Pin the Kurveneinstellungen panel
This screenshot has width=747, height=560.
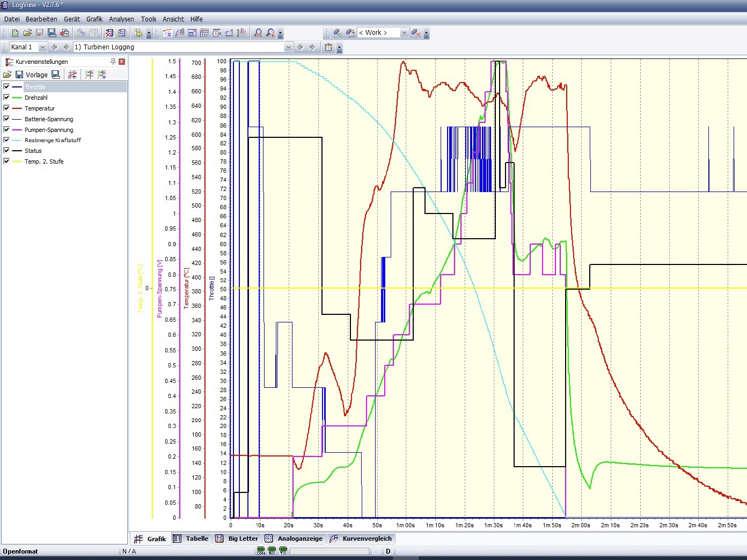[113, 62]
